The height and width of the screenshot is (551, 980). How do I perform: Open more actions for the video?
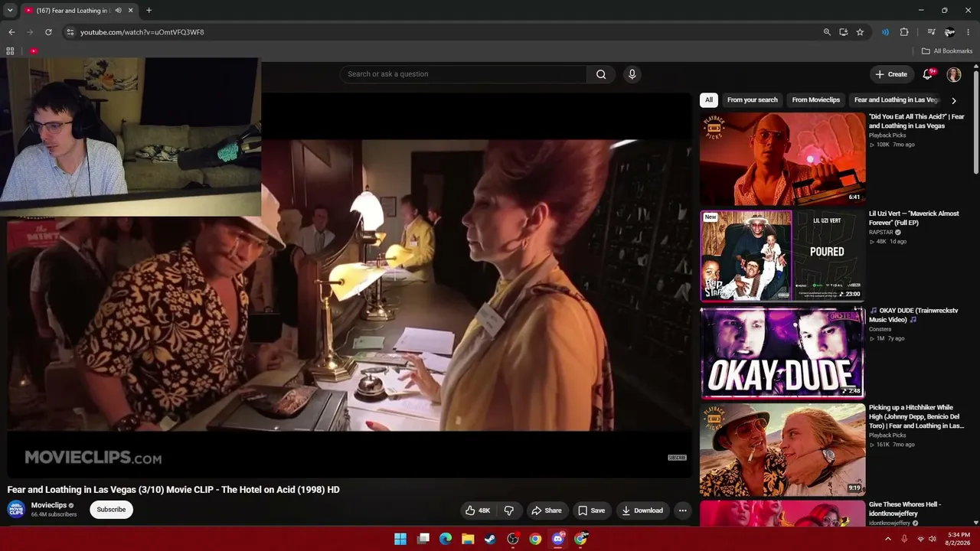coord(682,510)
